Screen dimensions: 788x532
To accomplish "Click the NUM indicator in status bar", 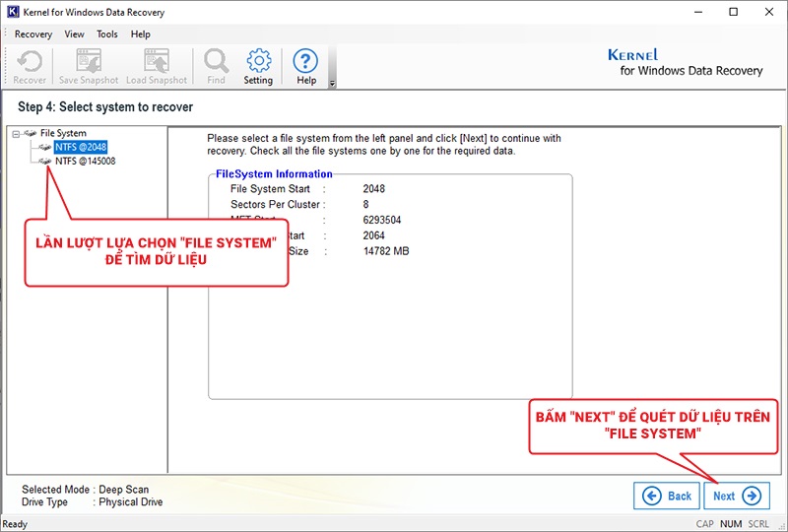I will pyautogui.click(x=731, y=524).
